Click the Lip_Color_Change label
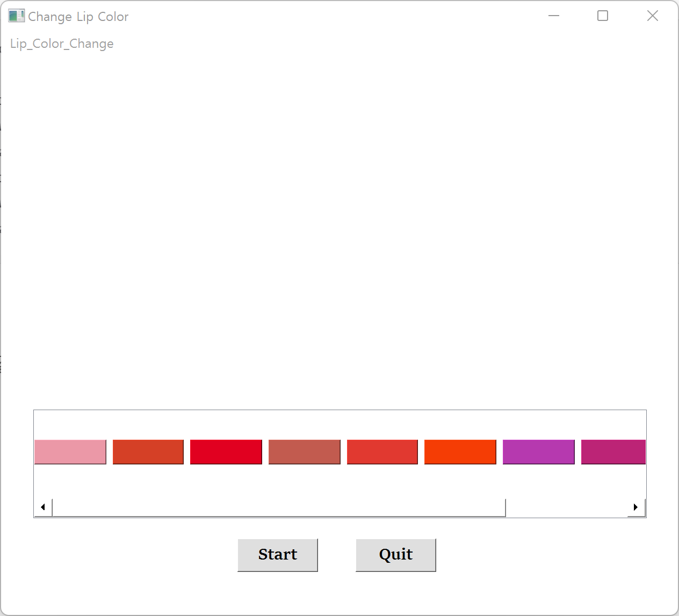This screenshot has width=679, height=616. 61,44
